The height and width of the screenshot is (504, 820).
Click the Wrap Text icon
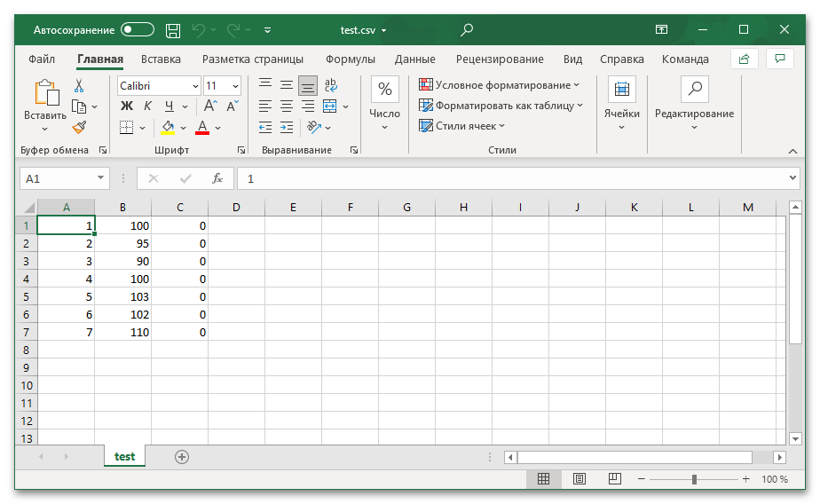coord(330,85)
